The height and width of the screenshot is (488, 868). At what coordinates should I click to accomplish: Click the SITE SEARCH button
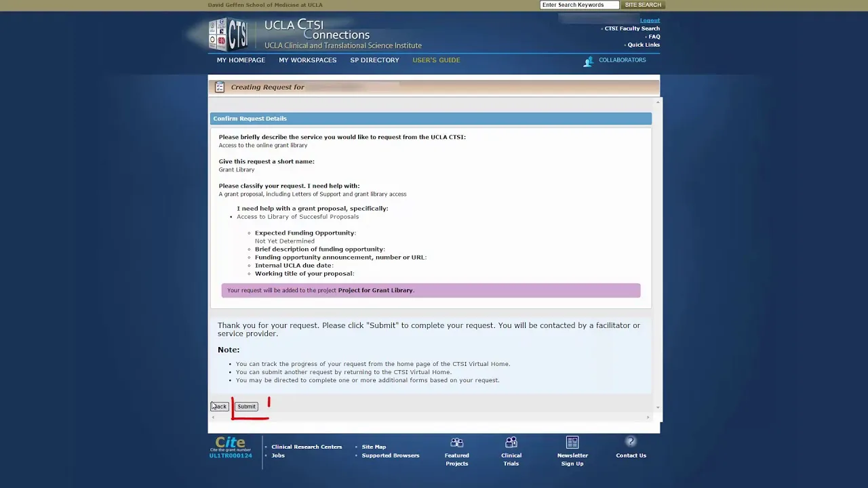click(x=643, y=5)
